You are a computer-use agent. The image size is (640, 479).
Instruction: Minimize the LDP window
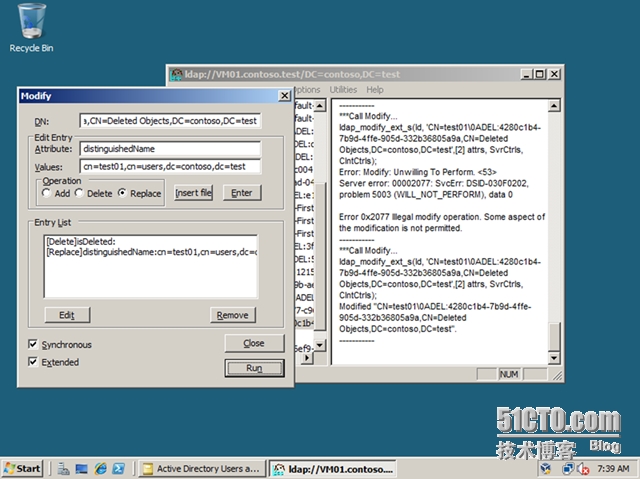click(527, 74)
